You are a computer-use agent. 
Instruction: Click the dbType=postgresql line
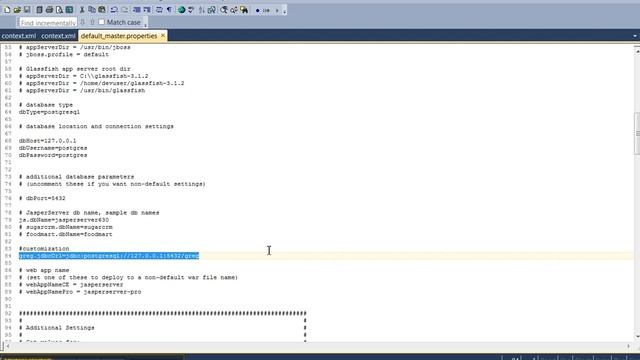pyautogui.click(x=49, y=112)
